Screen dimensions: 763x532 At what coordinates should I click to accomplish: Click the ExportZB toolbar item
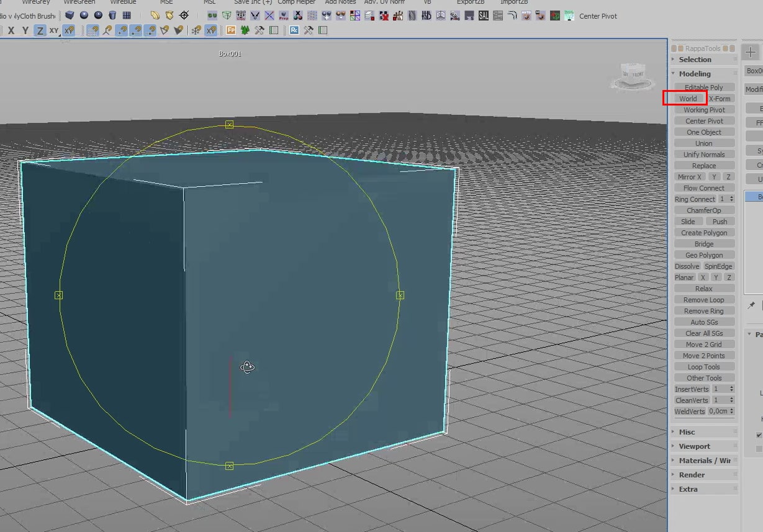pyautogui.click(x=471, y=2)
